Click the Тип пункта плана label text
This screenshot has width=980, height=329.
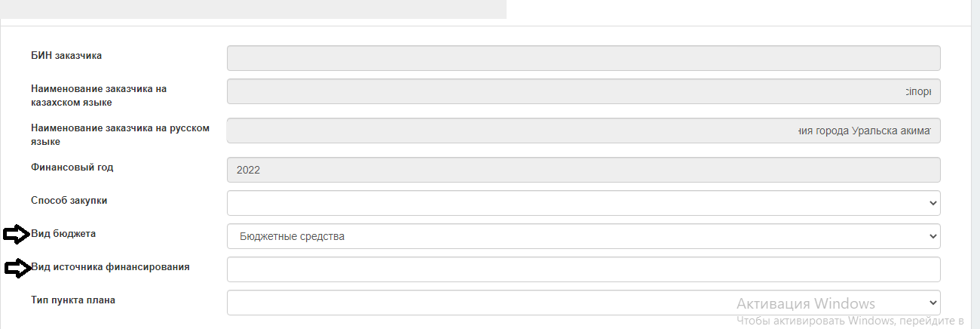click(73, 300)
